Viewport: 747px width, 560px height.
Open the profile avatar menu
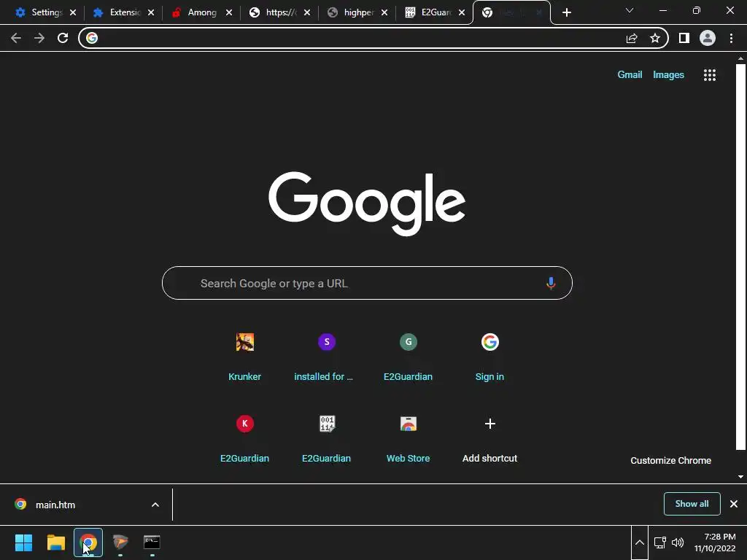[x=708, y=38]
